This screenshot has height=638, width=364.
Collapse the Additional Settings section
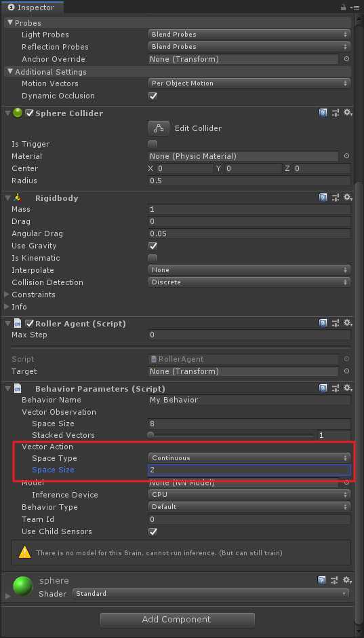pos(10,72)
